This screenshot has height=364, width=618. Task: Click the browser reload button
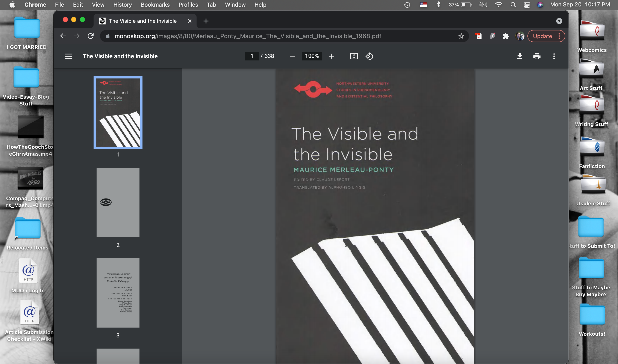pyautogui.click(x=91, y=36)
